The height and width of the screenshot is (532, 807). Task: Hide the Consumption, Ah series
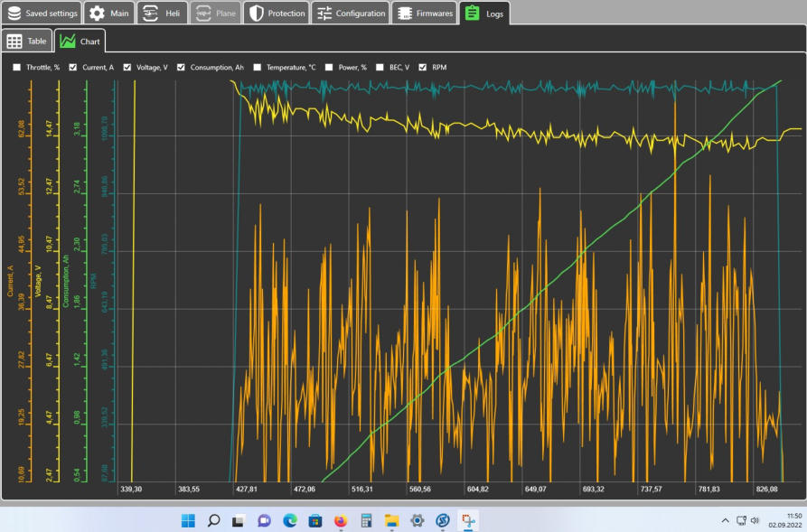point(181,68)
